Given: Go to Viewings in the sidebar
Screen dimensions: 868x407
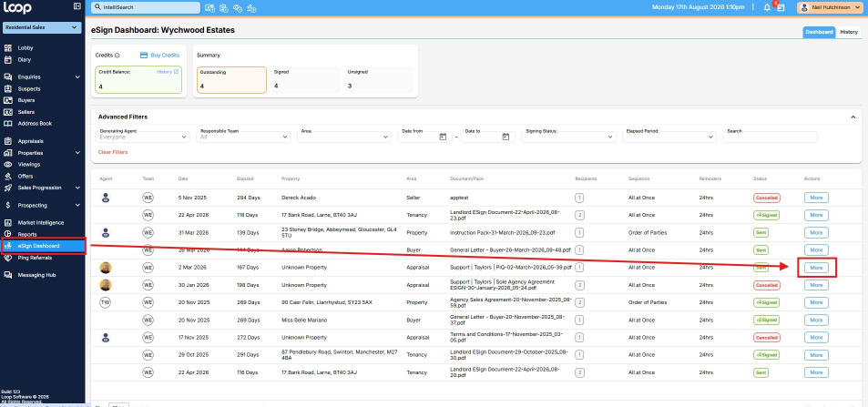Looking at the screenshot, I should pyautogui.click(x=29, y=165).
